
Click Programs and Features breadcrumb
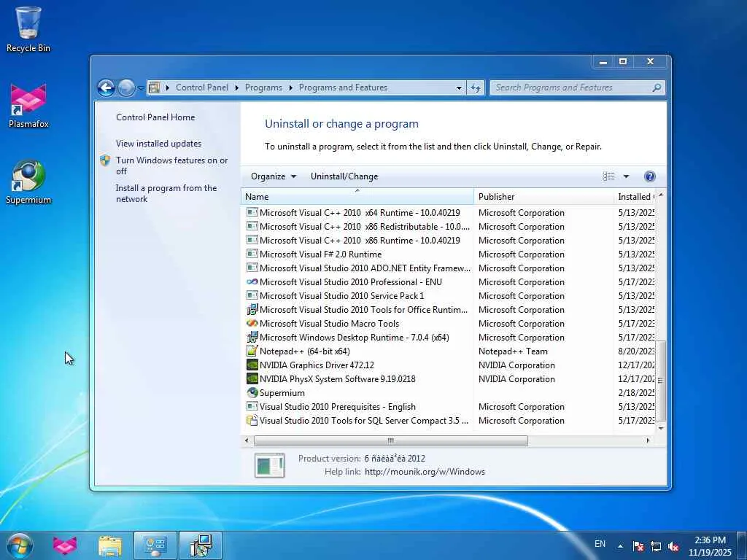(343, 87)
